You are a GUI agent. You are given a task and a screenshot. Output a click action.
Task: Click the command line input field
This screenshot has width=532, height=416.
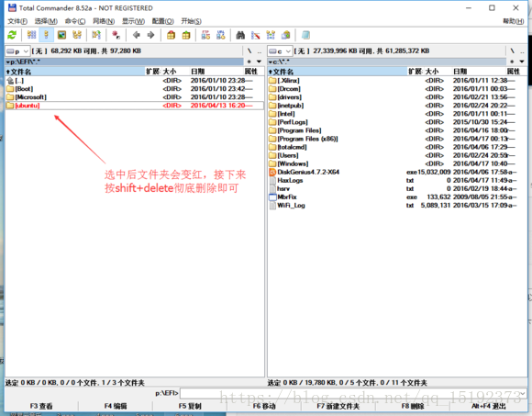(353, 393)
